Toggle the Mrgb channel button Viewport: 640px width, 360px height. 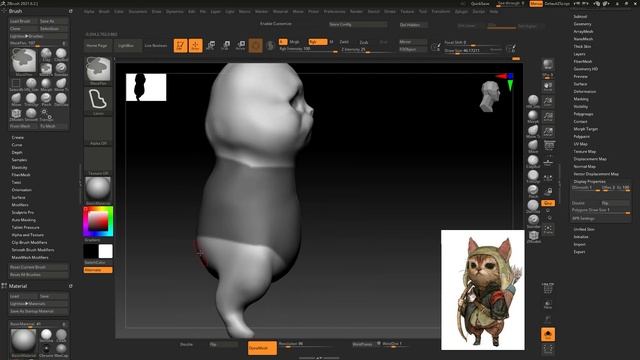coord(294,42)
